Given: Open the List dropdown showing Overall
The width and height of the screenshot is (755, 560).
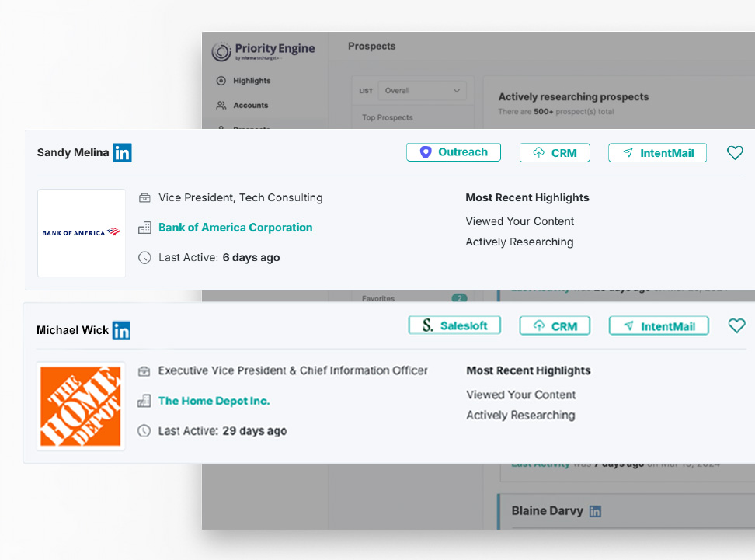Looking at the screenshot, I should tap(423, 91).
